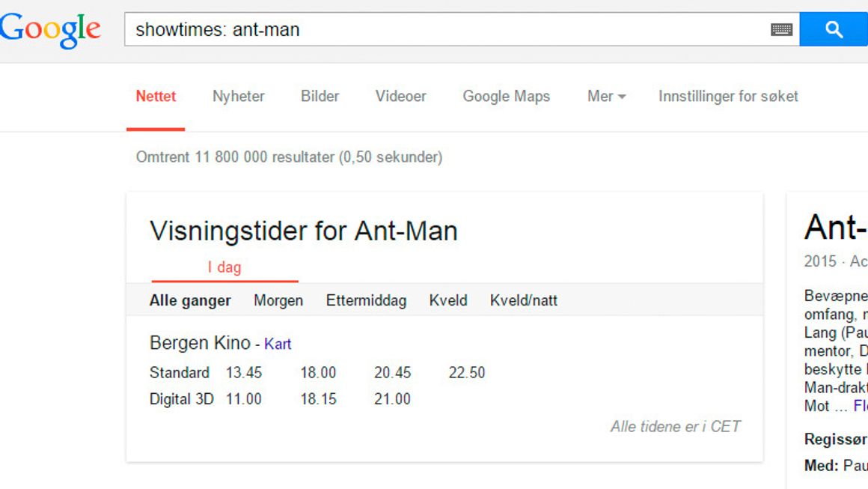Open the Kart link for Bergen Kino

pos(278,344)
